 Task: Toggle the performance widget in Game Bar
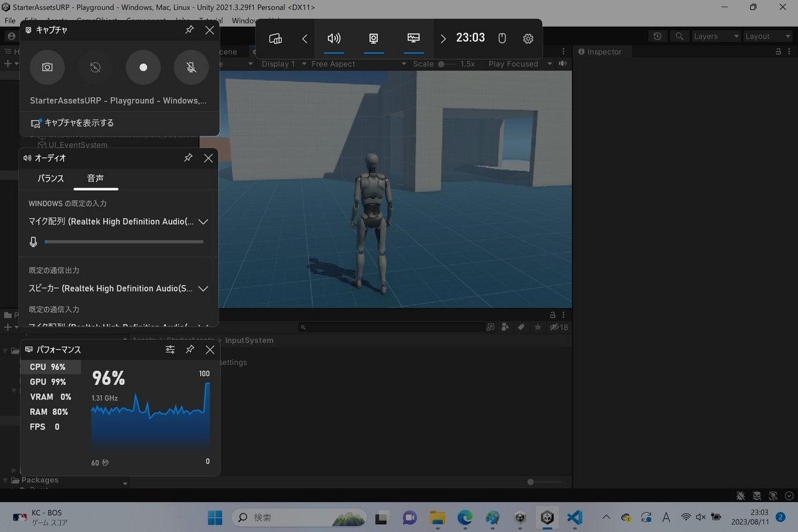(414, 39)
